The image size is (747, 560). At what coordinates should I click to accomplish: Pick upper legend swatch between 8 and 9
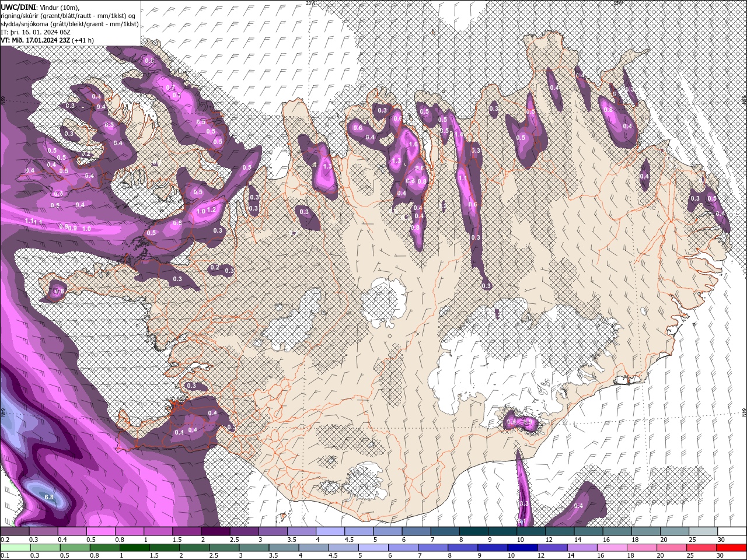pos(473,531)
